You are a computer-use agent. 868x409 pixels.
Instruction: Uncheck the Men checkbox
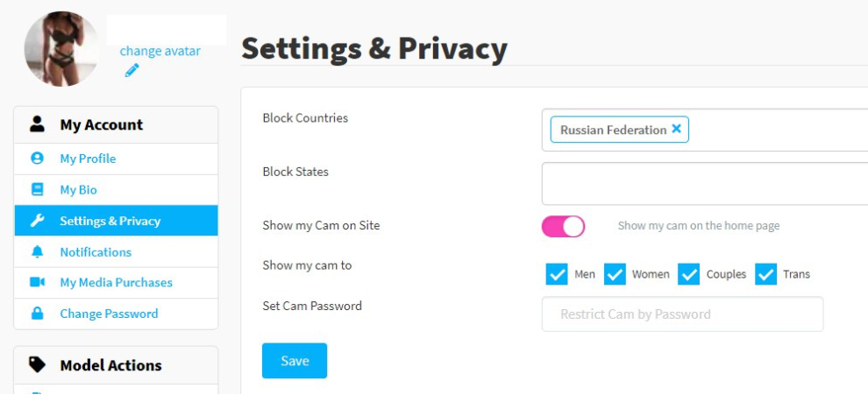(x=557, y=274)
